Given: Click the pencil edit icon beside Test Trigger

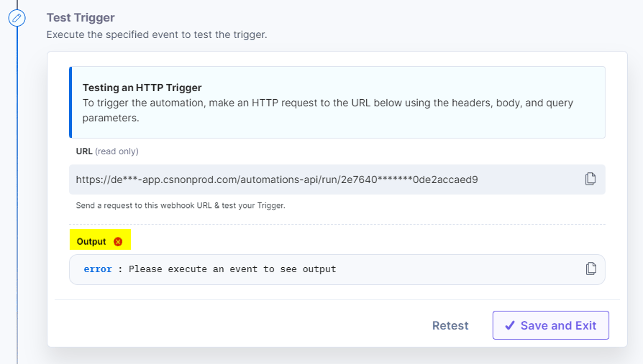Looking at the screenshot, I should point(17,18).
